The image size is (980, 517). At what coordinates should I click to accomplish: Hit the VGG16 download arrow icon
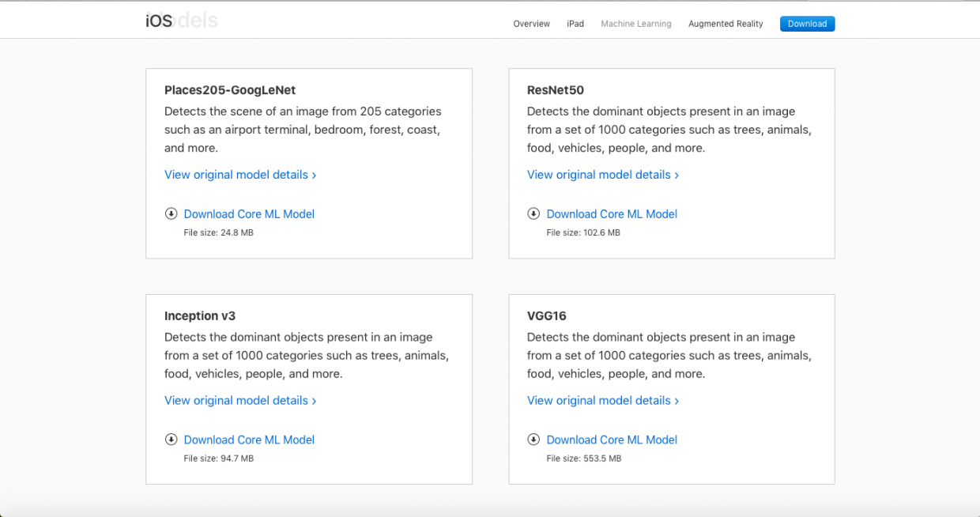pos(533,440)
